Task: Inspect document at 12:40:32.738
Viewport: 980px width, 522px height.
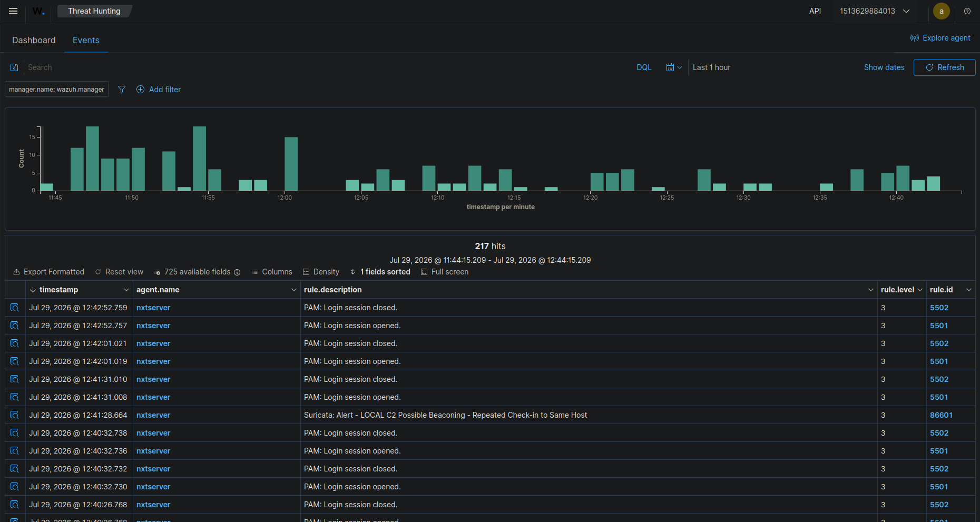Action: (x=15, y=433)
